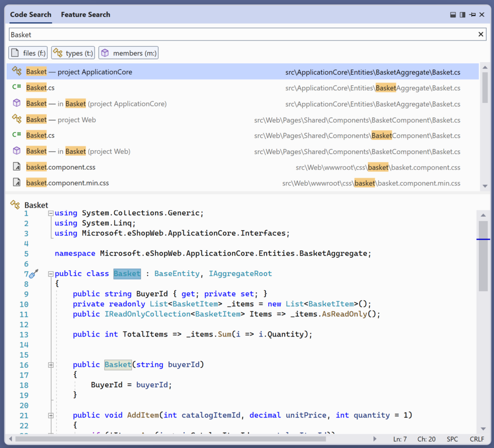Click the right arrow in the status bar
The height and width of the screenshot is (448, 494).
pos(376,439)
